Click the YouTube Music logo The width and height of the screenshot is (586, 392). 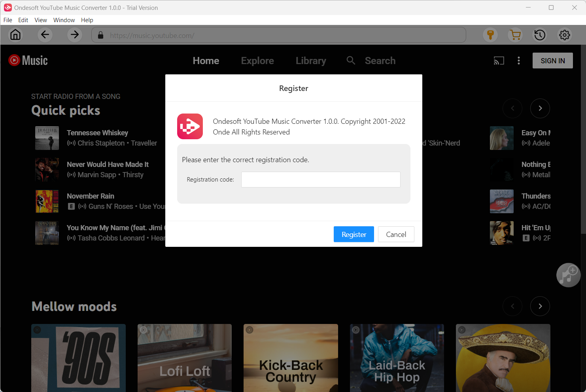(28, 60)
